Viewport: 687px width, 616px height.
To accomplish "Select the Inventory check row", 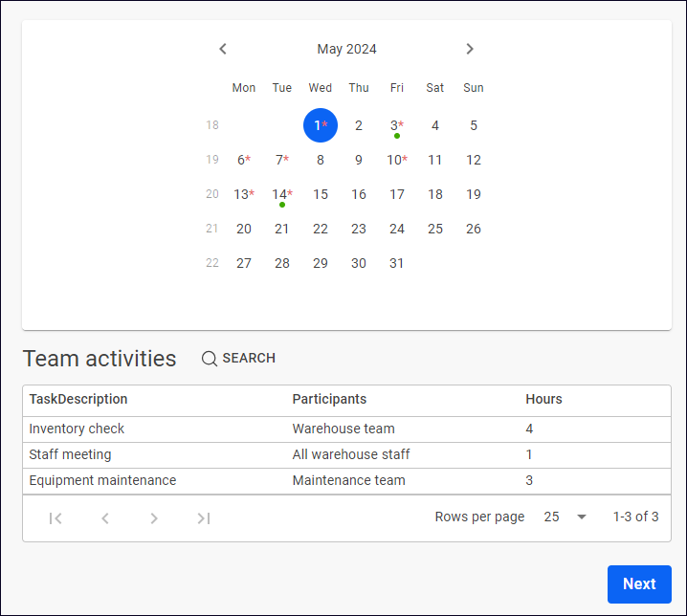I will click(x=346, y=429).
